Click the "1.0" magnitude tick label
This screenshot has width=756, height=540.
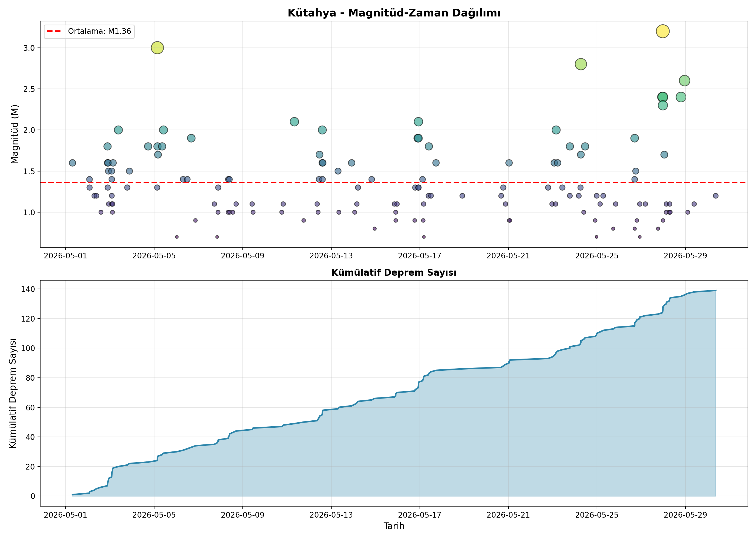click(29, 212)
